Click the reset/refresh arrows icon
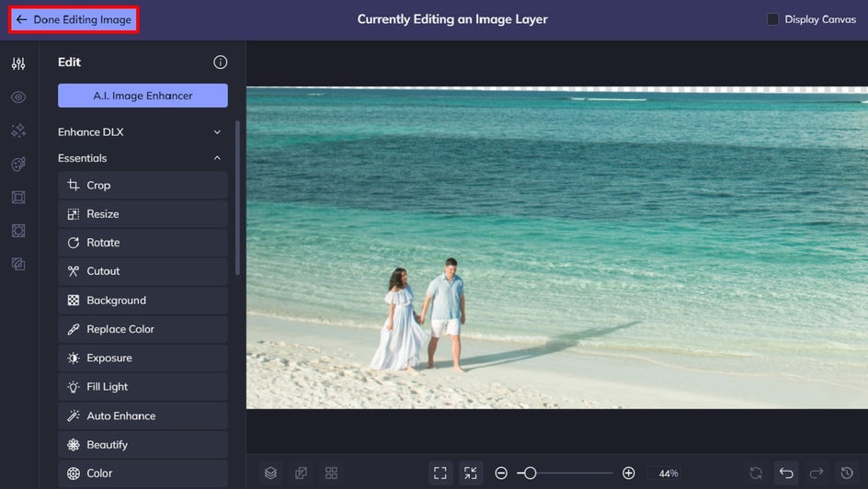Viewport: 868px width, 489px height. (x=756, y=473)
